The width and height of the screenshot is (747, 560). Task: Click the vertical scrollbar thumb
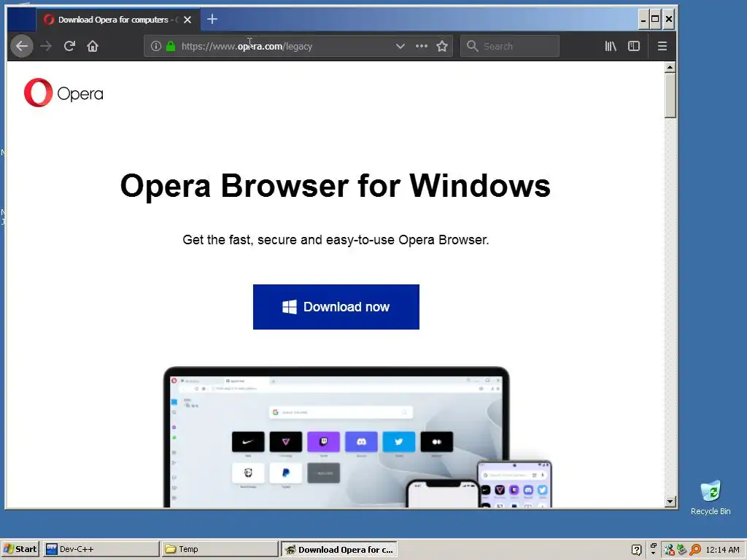(670, 96)
